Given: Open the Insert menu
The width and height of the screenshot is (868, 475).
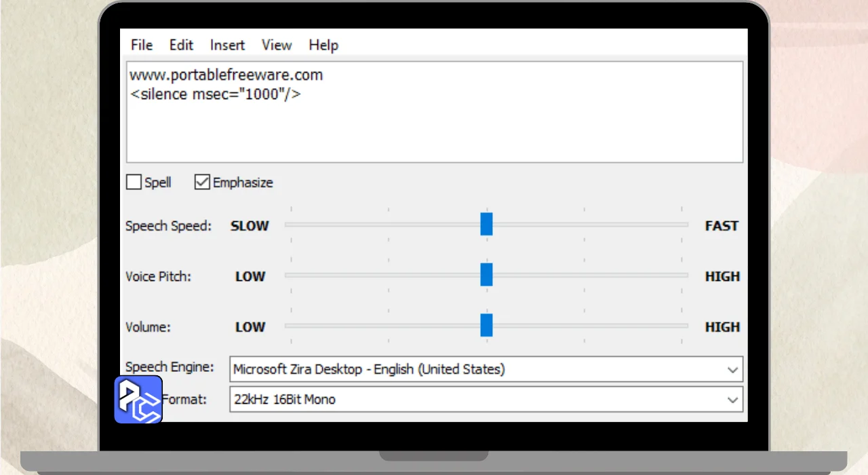Looking at the screenshot, I should click(x=227, y=45).
